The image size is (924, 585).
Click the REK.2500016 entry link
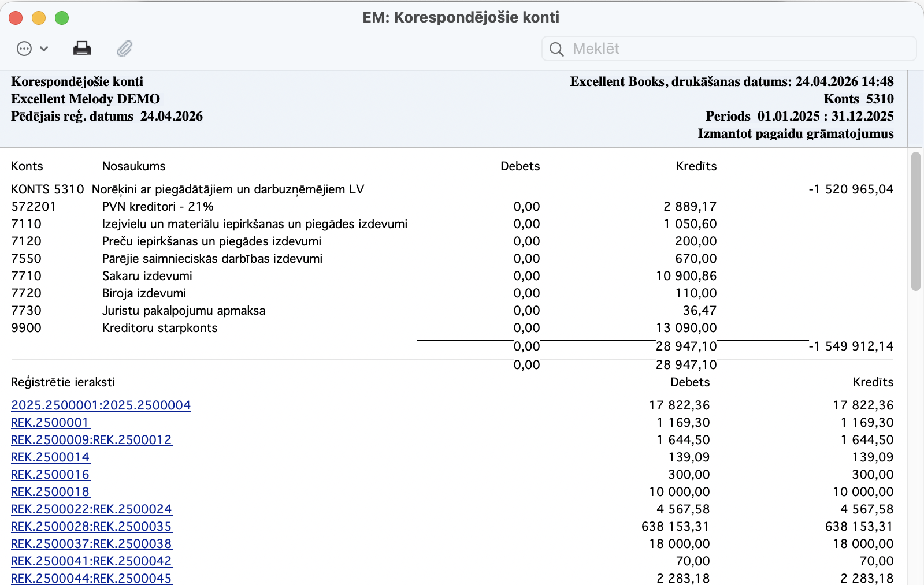pyautogui.click(x=50, y=475)
